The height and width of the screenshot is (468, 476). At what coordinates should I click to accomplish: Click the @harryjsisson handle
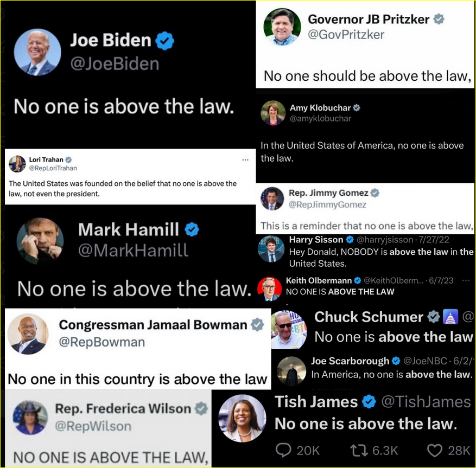[x=385, y=240]
